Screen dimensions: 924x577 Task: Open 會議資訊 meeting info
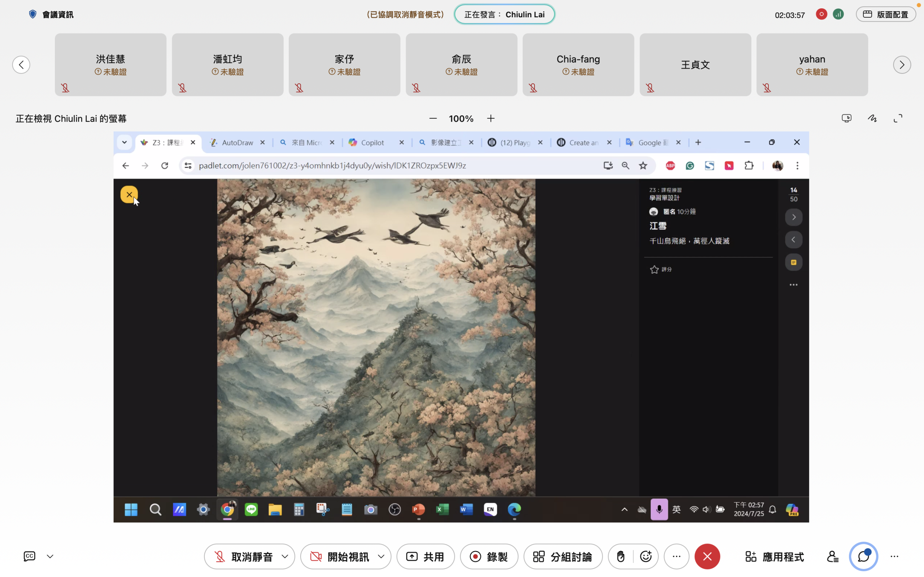(x=52, y=14)
